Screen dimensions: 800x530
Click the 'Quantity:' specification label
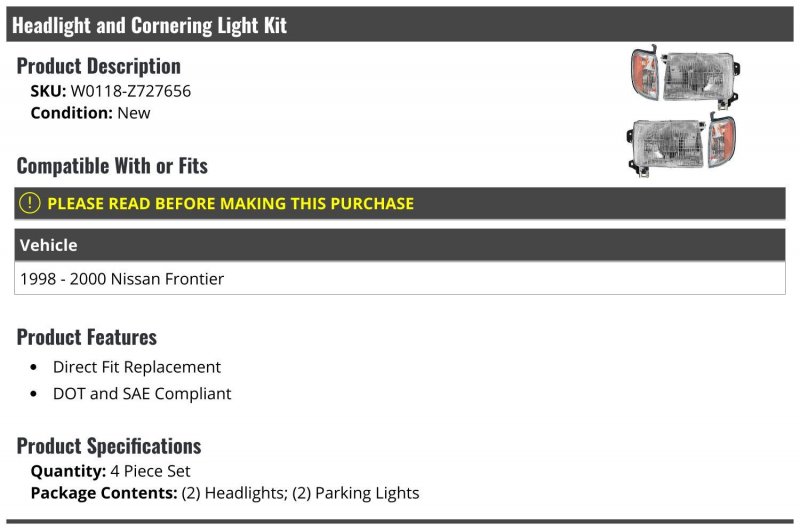tap(68, 471)
